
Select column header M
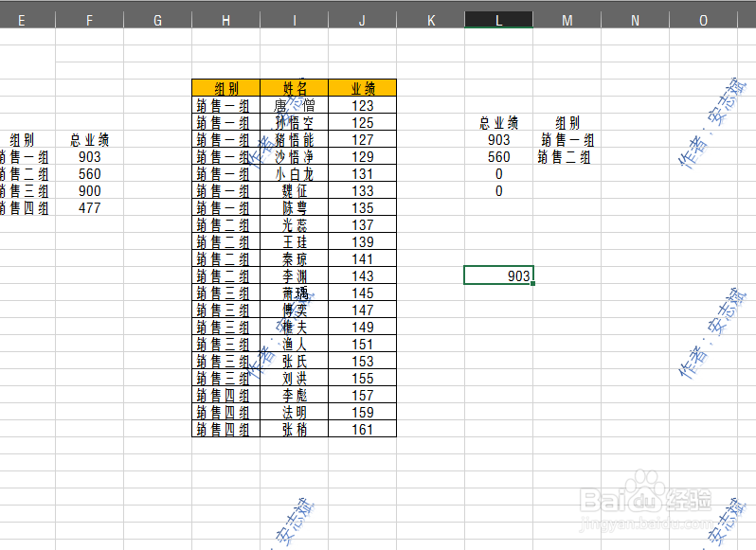coord(567,20)
